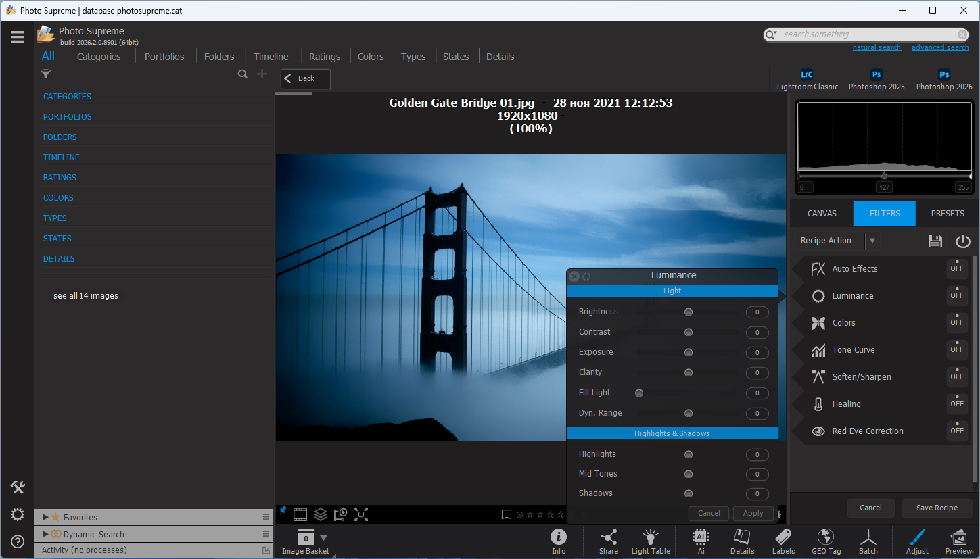Toggle the Luminance filter OFF switch
The width and height of the screenshot is (980, 559).
click(956, 295)
